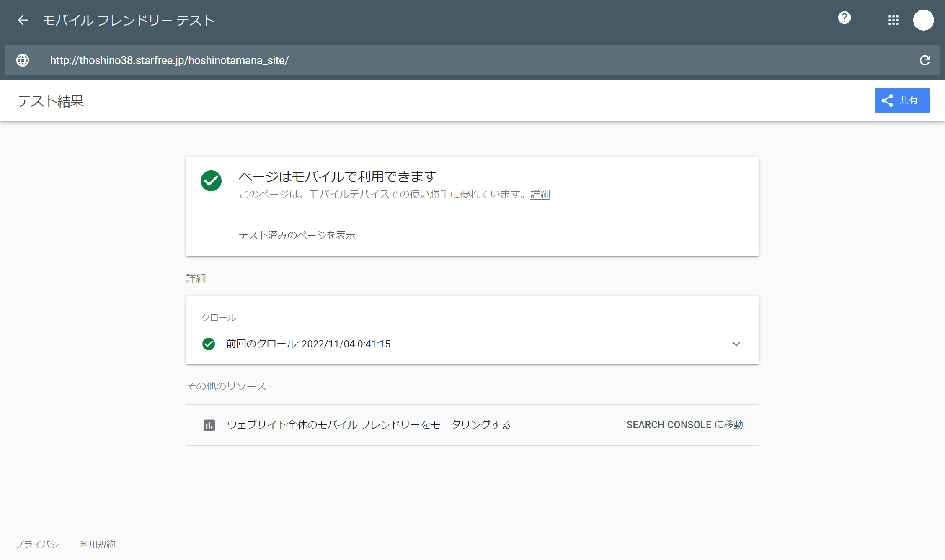Click the back arrow icon
945x560 pixels.
pyautogui.click(x=23, y=20)
